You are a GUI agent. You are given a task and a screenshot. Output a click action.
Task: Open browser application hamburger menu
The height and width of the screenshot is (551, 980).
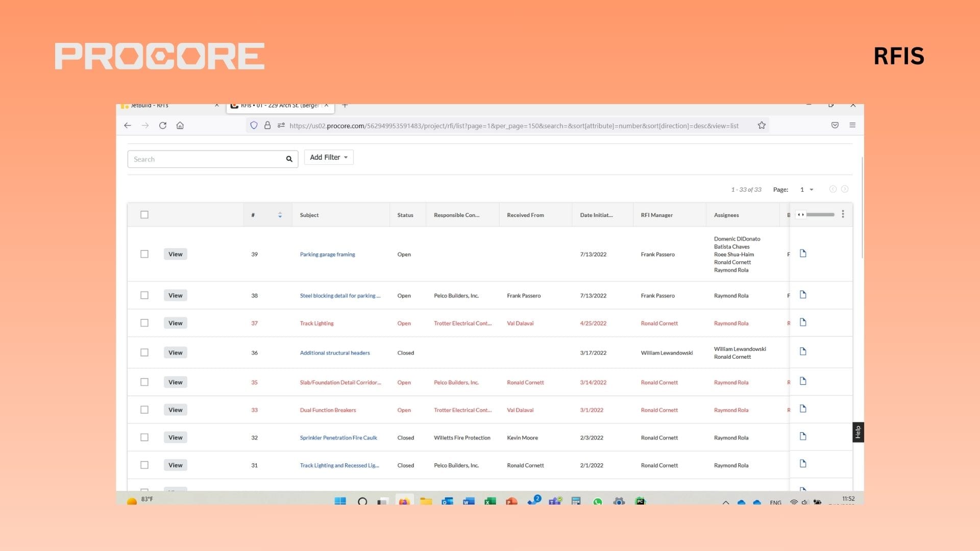tap(852, 126)
